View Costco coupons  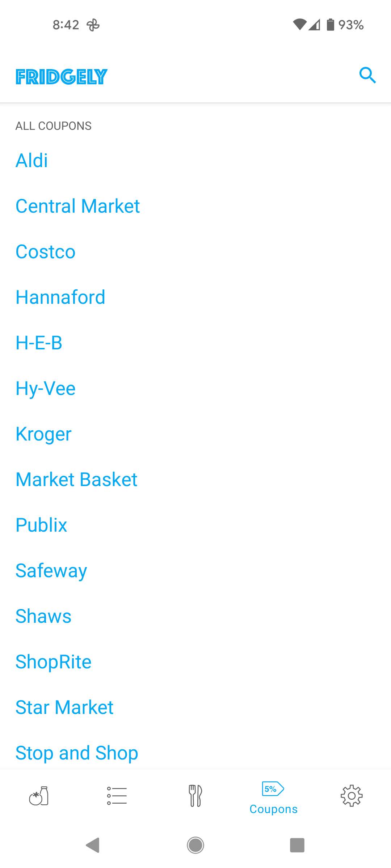point(46,252)
